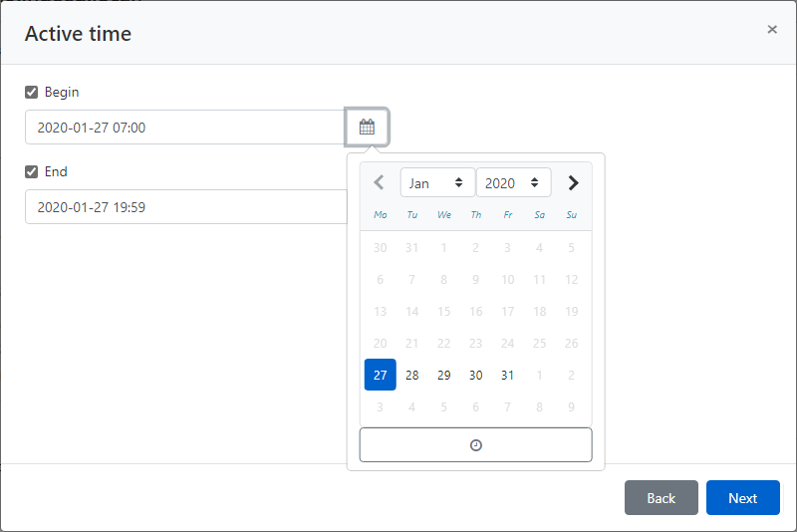The image size is (797, 532).
Task: Click day 1 of the next month
Action: tap(539, 376)
